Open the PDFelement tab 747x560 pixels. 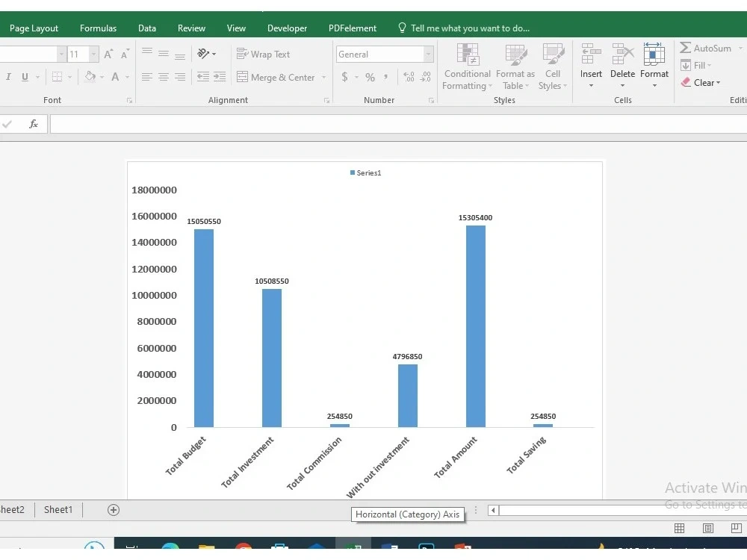[x=353, y=28]
